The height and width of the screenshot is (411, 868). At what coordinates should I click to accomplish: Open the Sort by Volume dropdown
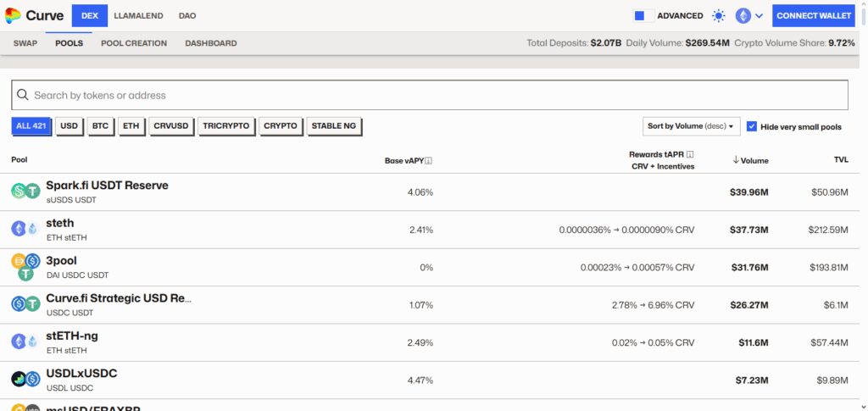click(692, 126)
